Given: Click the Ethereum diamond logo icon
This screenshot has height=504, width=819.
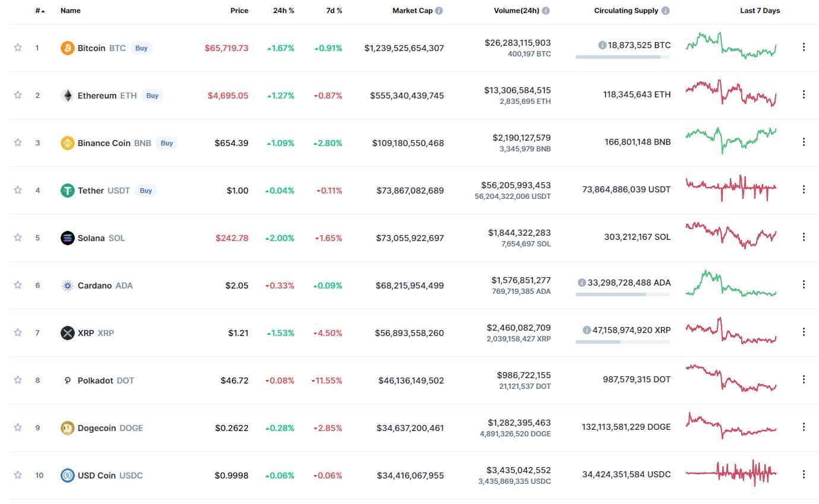Looking at the screenshot, I should point(68,96).
